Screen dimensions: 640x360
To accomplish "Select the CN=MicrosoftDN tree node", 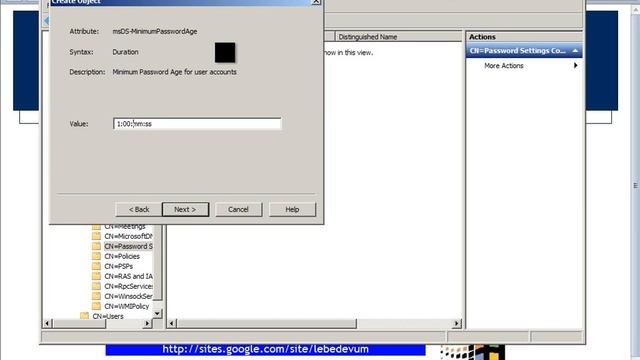I will pyautogui.click(x=128, y=236).
